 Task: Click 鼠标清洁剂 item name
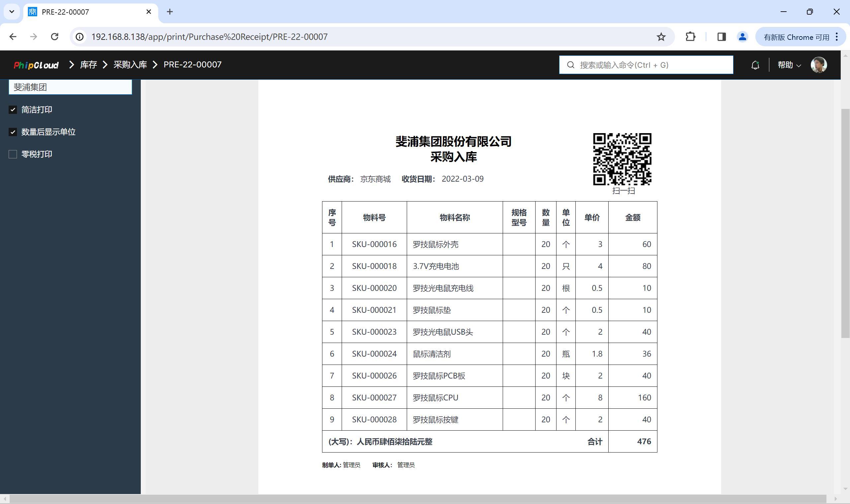click(432, 354)
